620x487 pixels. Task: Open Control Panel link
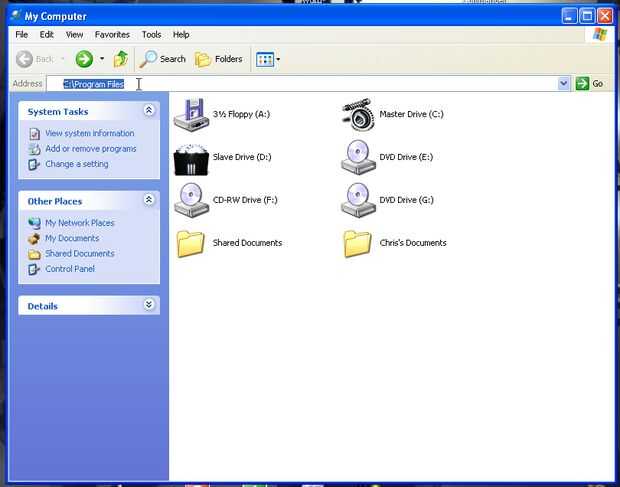(x=70, y=269)
